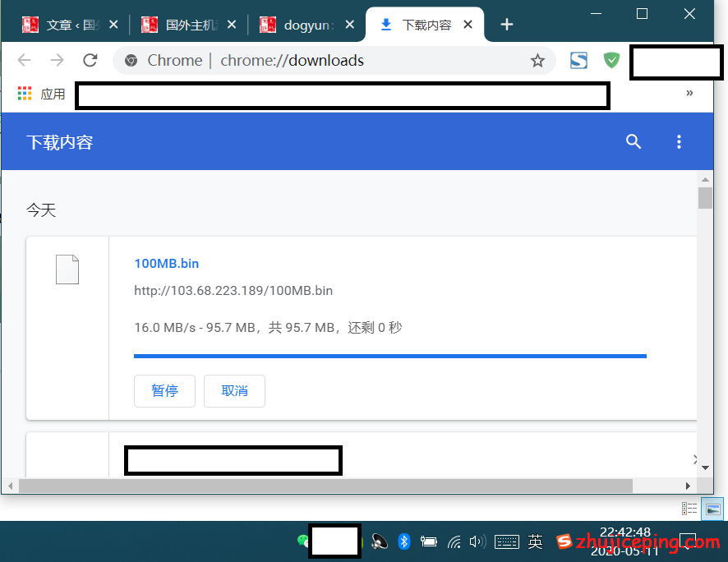Click the 下载内容 page title
This screenshot has height=562, width=728.
click(59, 142)
